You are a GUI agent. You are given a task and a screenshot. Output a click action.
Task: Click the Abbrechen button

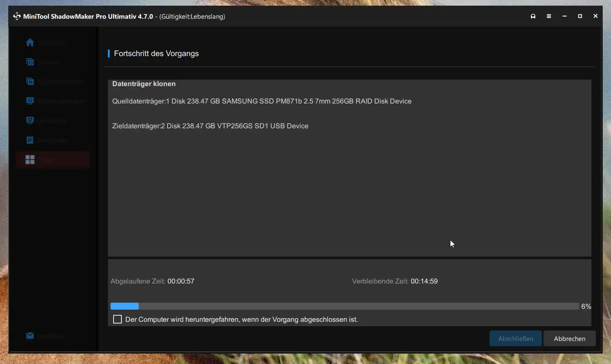(x=570, y=338)
